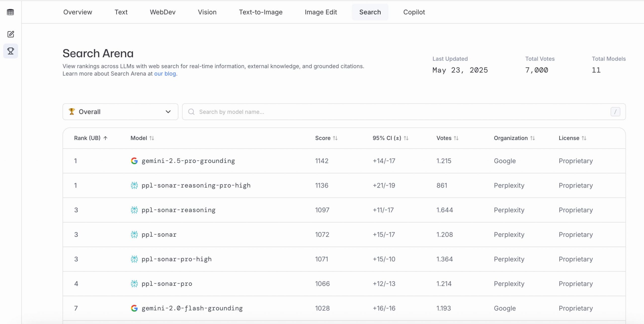Click the score value 1136
The height and width of the screenshot is (324, 644).
[x=322, y=186]
